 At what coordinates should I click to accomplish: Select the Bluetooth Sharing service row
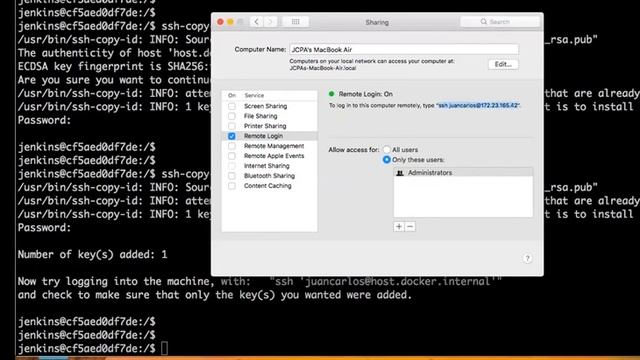269,176
